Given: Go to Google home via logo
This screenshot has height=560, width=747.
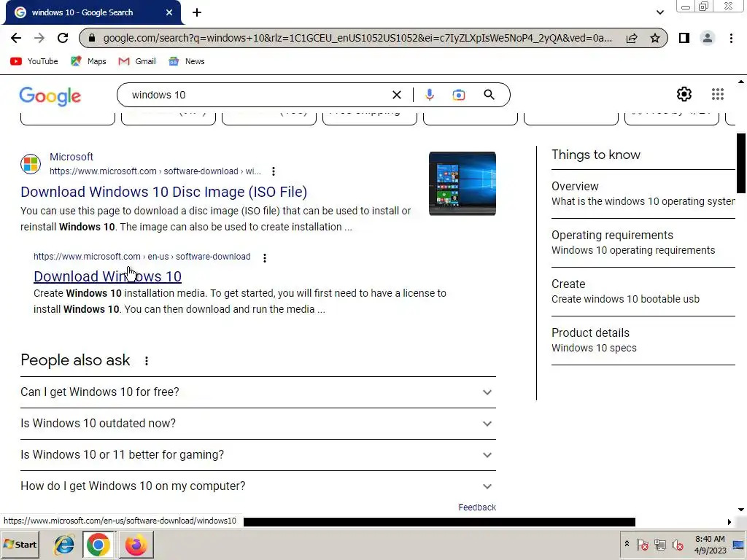Looking at the screenshot, I should (50, 96).
